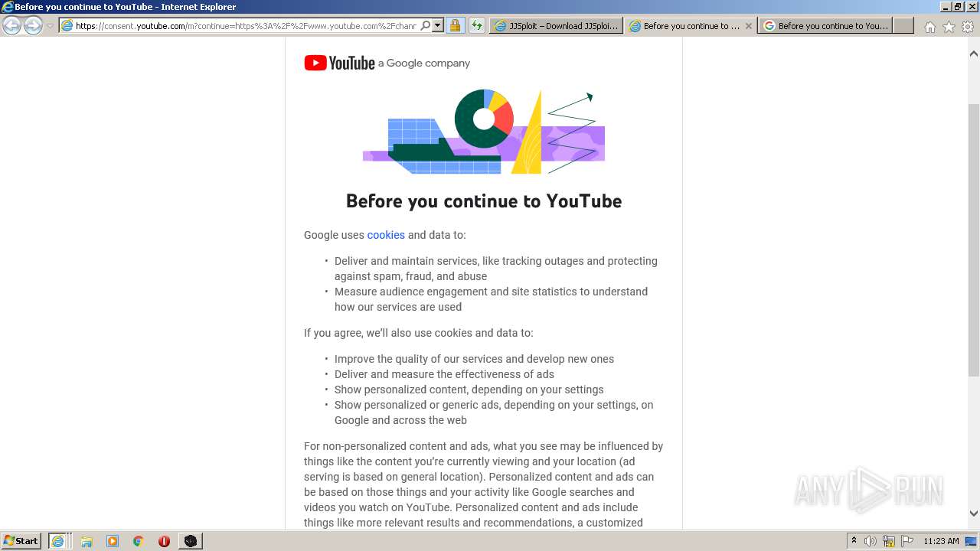Click 'a Google company' text beside logo

(x=424, y=63)
